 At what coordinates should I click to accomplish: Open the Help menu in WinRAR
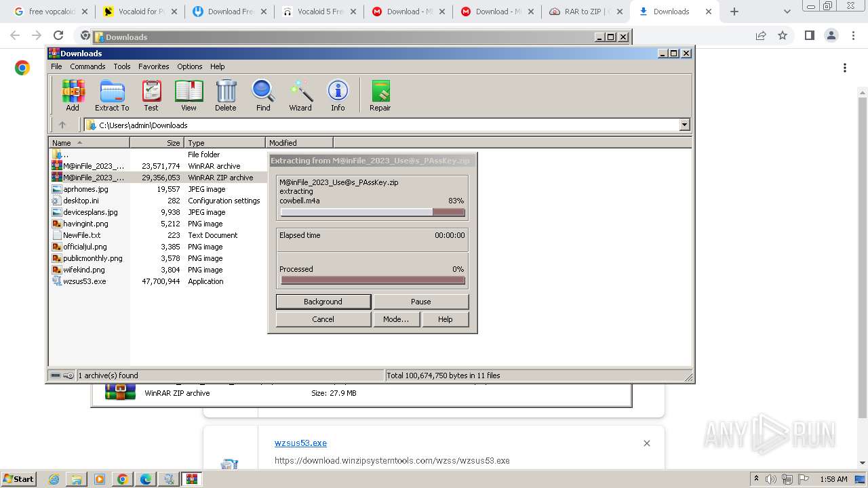[217, 66]
